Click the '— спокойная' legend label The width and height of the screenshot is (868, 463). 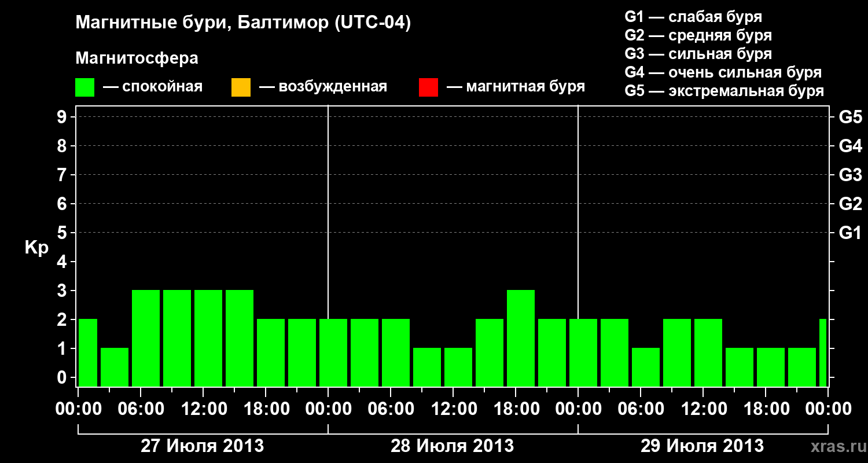pos(153,87)
